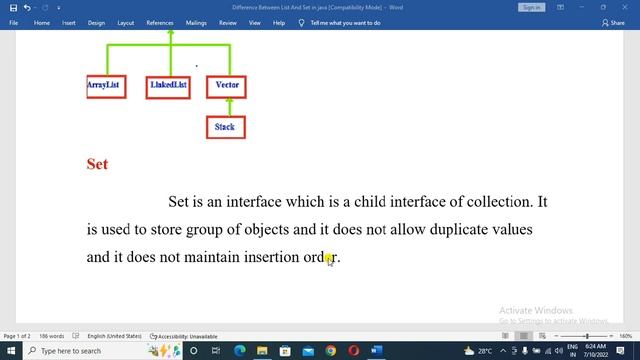Select the Stack box in diagram

tap(226, 127)
